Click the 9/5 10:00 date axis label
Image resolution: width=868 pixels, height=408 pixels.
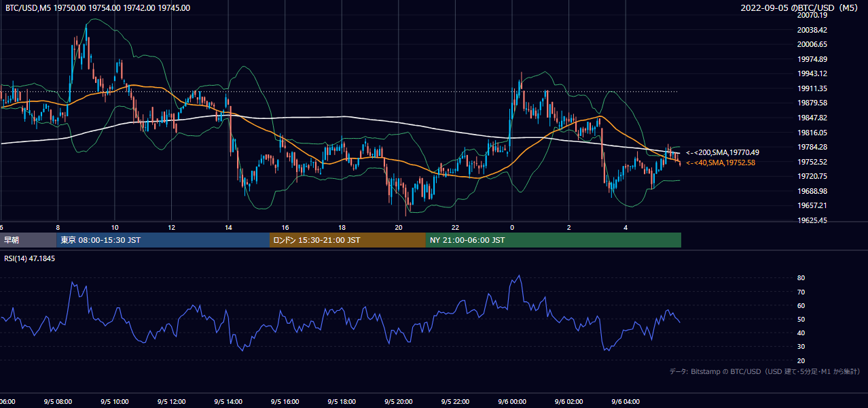115,401
